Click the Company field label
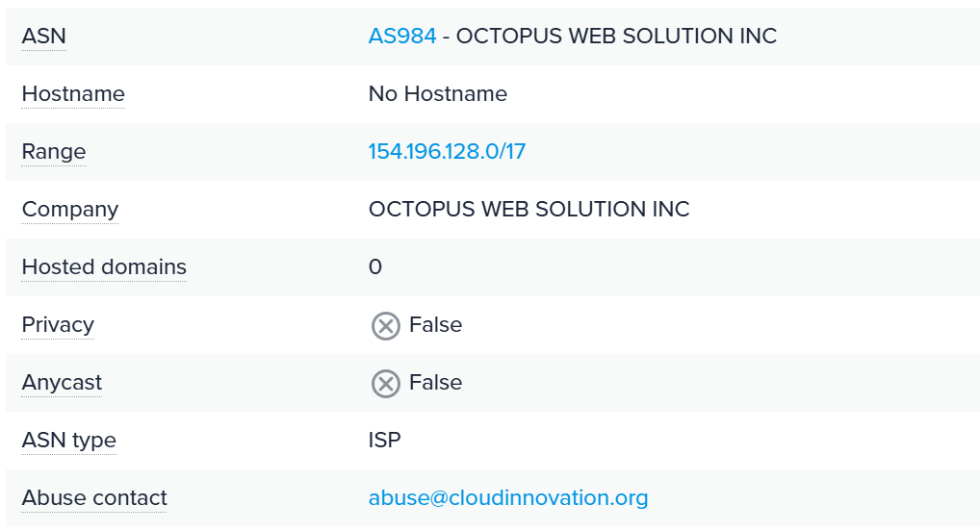980x531 pixels. tap(70, 210)
